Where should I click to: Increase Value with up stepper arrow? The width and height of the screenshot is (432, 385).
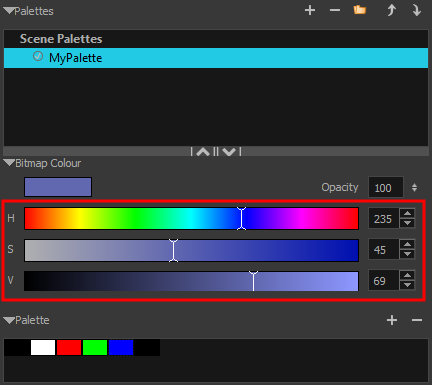pyautogui.click(x=407, y=275)
